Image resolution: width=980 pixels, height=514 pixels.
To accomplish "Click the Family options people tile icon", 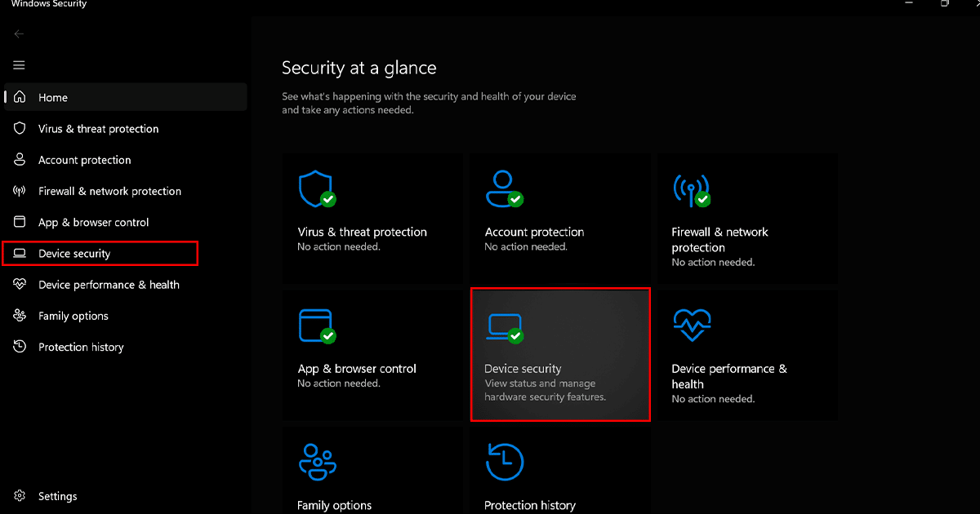I will click(316, 462).
